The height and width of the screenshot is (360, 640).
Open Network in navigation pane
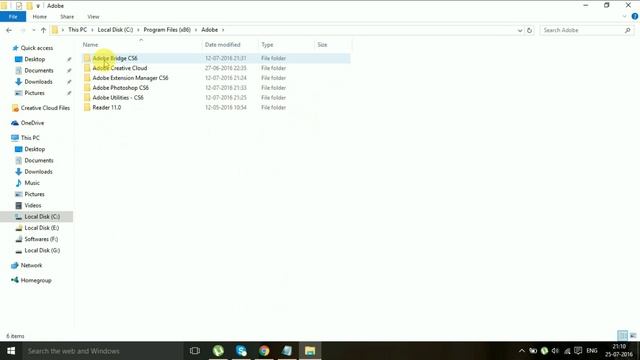(31, 265)
